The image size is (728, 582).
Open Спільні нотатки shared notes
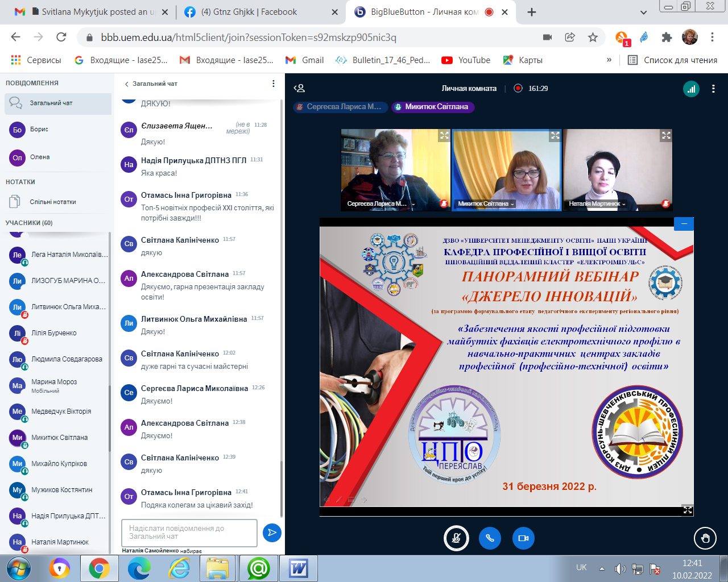coord(53,202)
